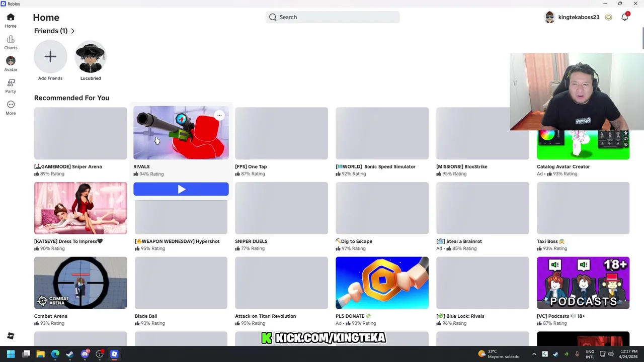Click the Attack on Titan Revolution title

point(265,316)
